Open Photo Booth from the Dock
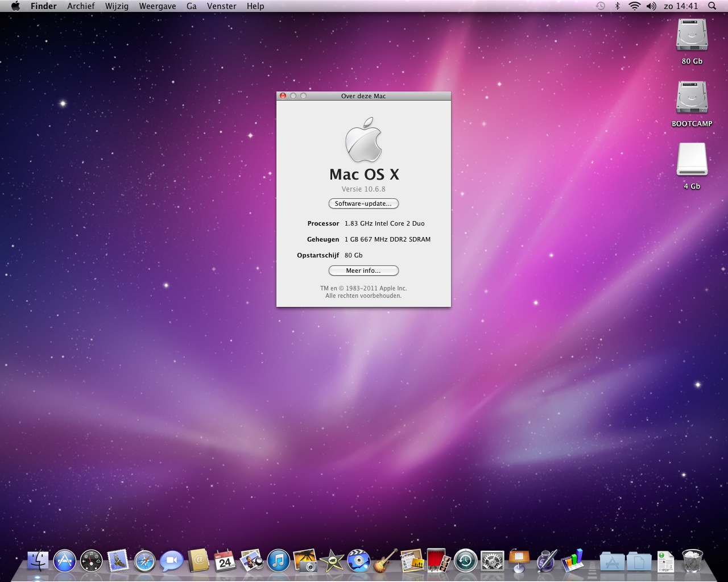728x582 pixels. click(439, 561)
